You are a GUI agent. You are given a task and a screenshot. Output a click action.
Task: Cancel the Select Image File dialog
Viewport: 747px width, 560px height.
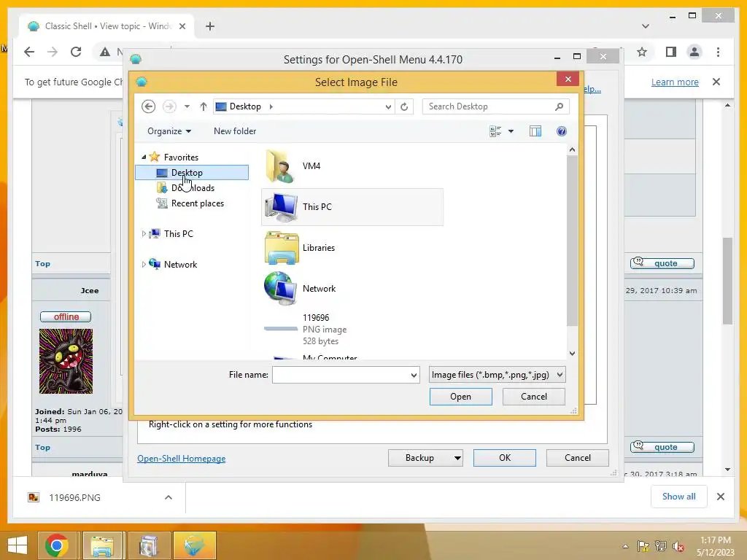(533, 397)
